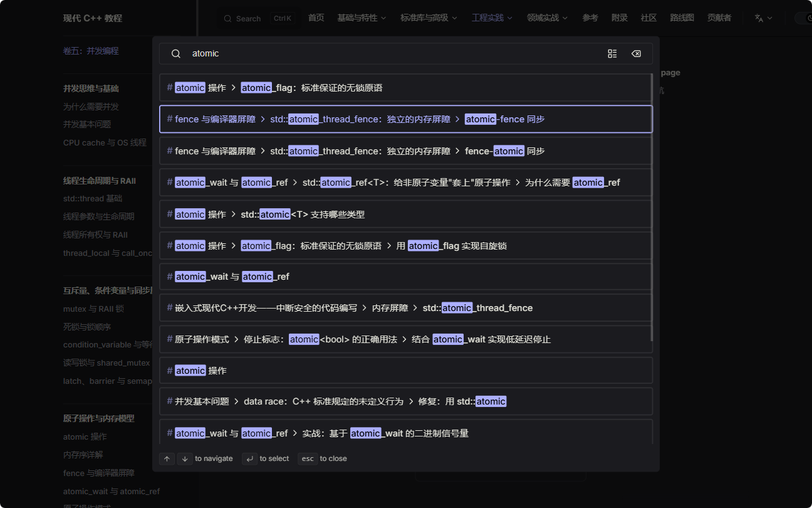Viewport: 812px width, 508px height.
Task: Open result "atomic_flag:标准保证的无锁原语" first row
Action: click(405, 88)
